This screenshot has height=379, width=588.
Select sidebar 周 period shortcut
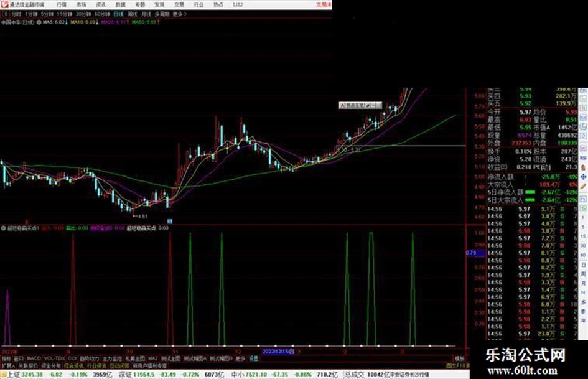click(584, 274)
